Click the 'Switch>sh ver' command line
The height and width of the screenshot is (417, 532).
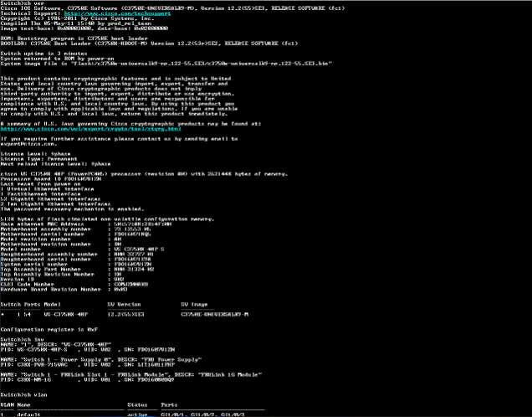22,3
